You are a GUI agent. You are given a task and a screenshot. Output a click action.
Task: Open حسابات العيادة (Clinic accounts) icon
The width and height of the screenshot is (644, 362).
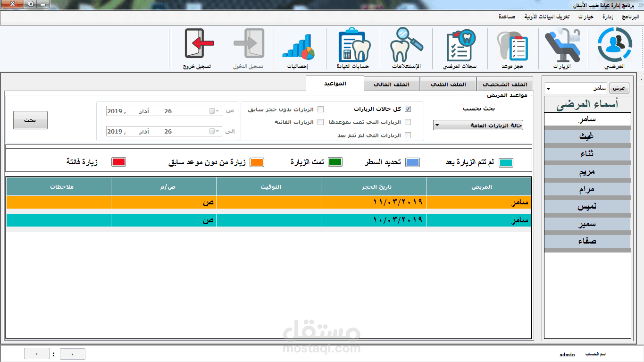354,49
